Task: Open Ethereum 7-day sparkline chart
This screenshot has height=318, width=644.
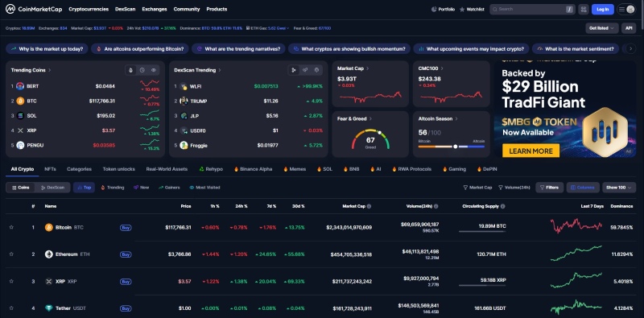Action: [576, 254]
